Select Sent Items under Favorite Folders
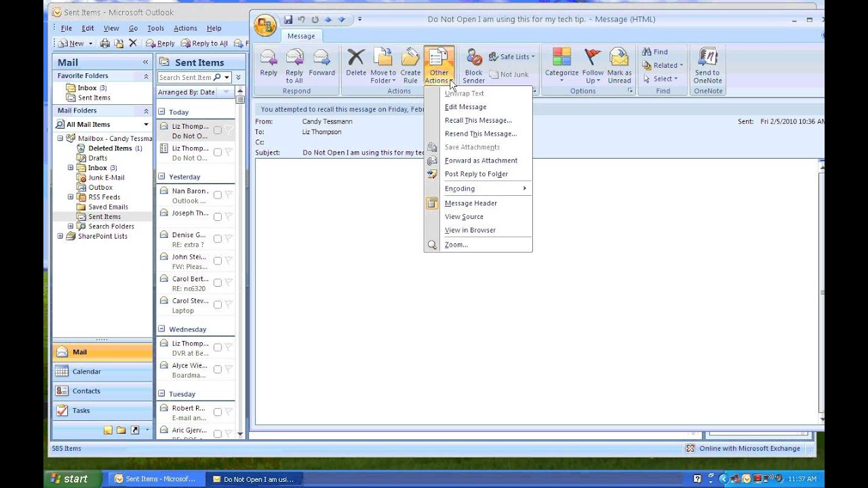The image size is (868, 488). coord(94,98)
